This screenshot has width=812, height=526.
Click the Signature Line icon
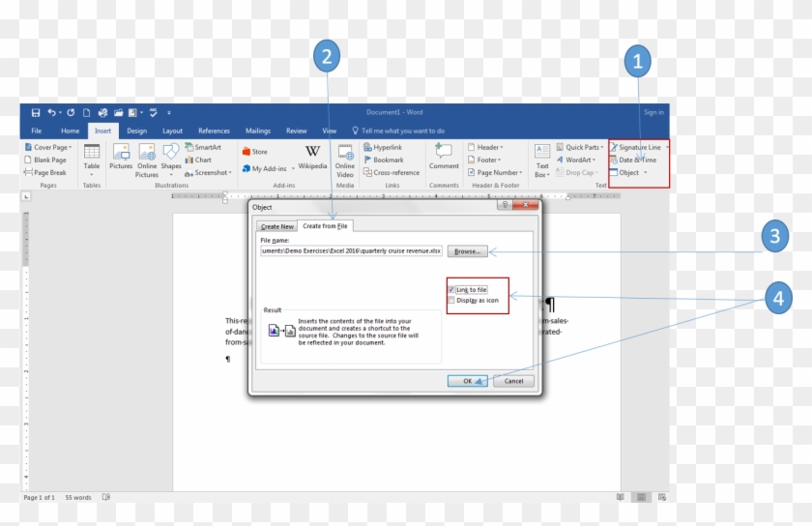coord(614,147)
